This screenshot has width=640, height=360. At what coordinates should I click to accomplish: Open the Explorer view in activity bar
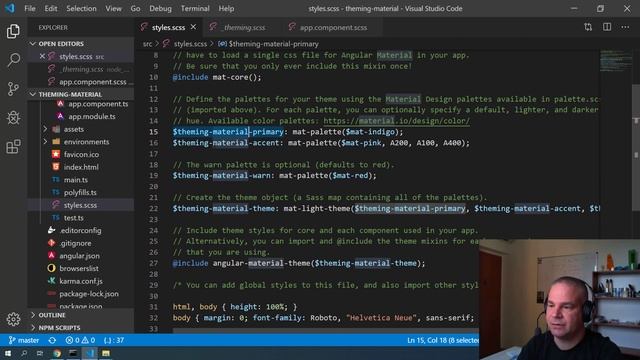tap(13, 31)
